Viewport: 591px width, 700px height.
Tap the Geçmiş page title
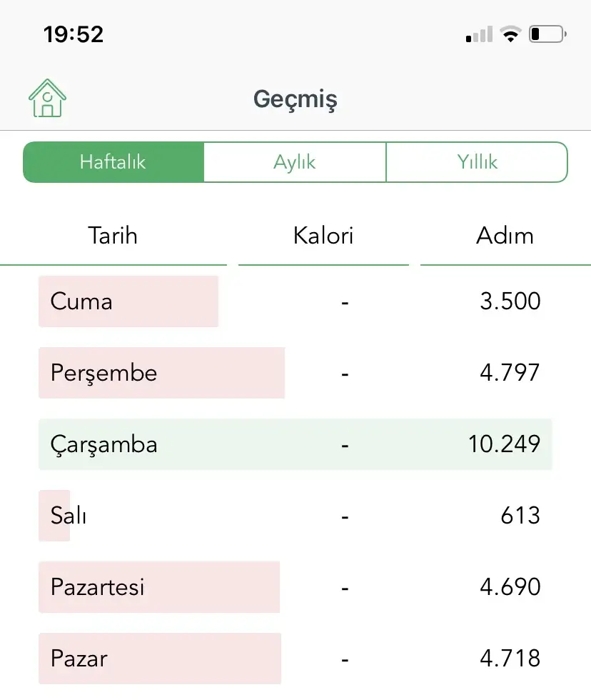295,99
